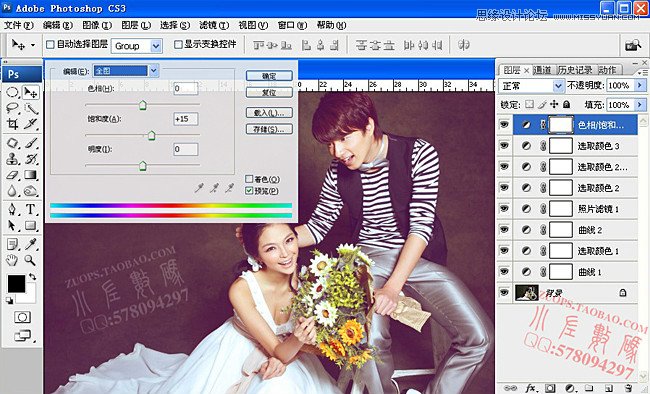Confirm with the 确定 button
The height and width of the screenshot is (394, 650).
click(269, 76)
